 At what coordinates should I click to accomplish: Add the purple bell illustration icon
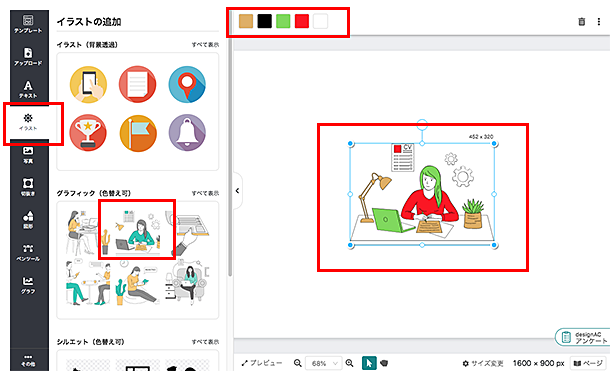(x=187, y=133)
